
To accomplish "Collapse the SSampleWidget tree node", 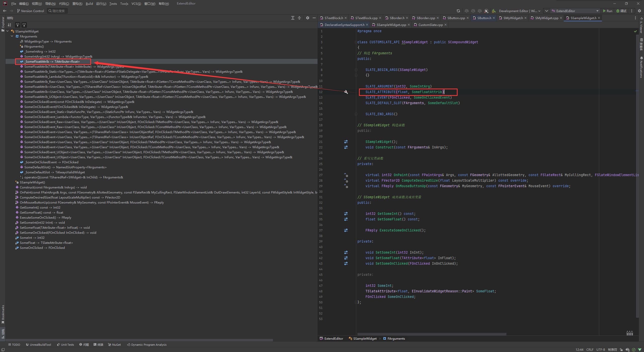I will pos(8,31).
